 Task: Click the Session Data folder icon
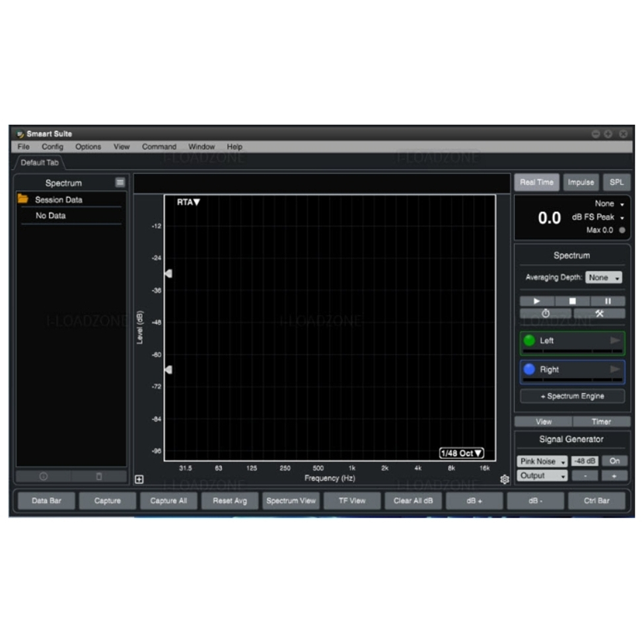tap(23, 199)
